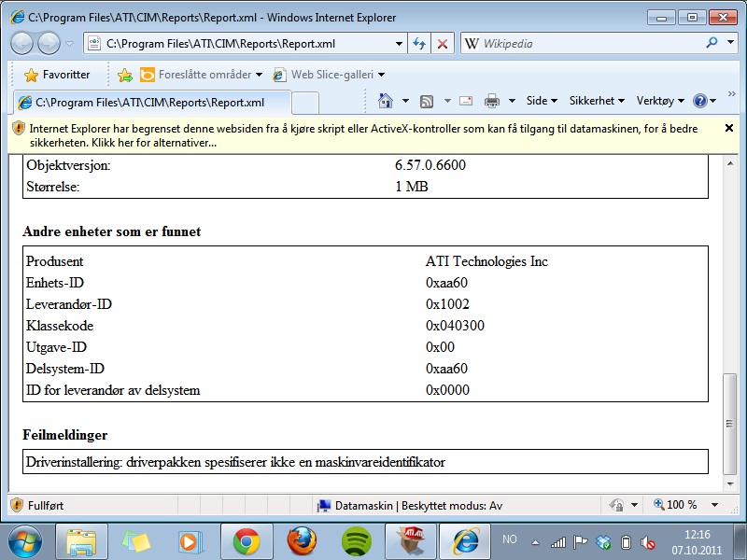Open the Favoritter favorites panel
This screenshot has height=560, width=747.
[57, 75]
